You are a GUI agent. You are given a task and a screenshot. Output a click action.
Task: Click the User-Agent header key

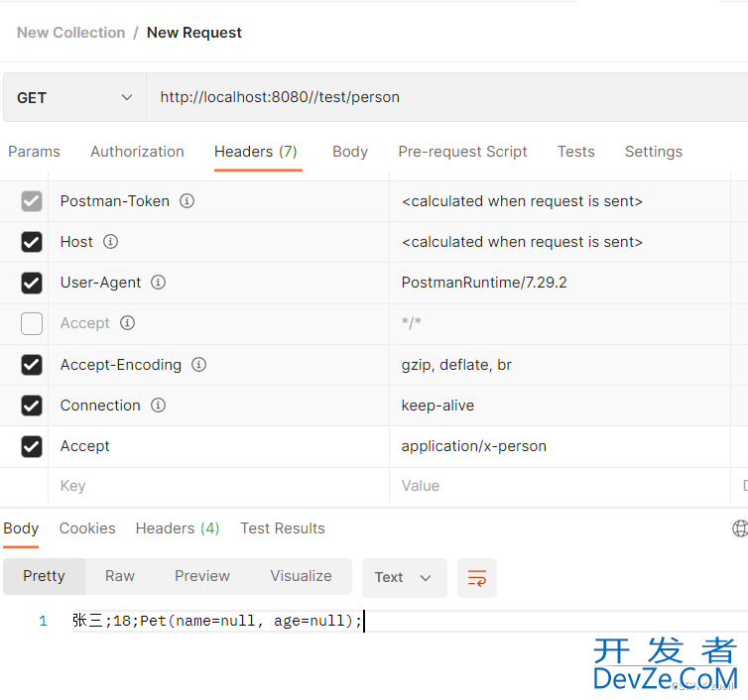pos(100,283)
